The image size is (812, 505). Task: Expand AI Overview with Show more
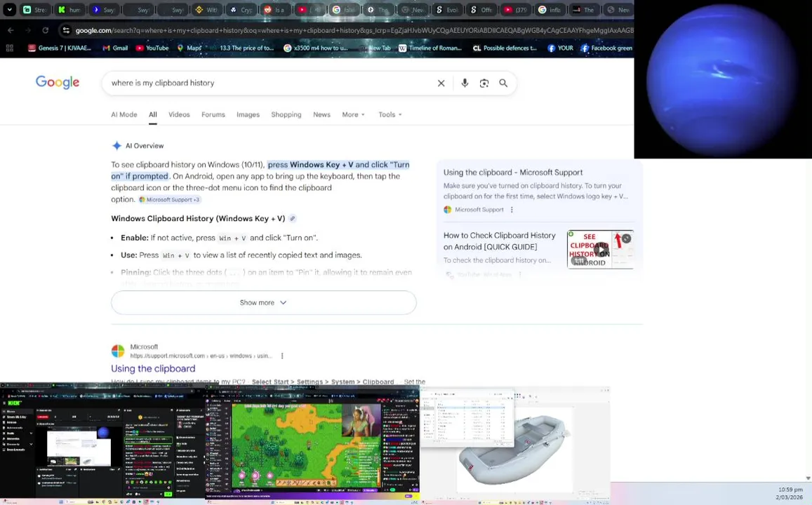pos(264,302)
